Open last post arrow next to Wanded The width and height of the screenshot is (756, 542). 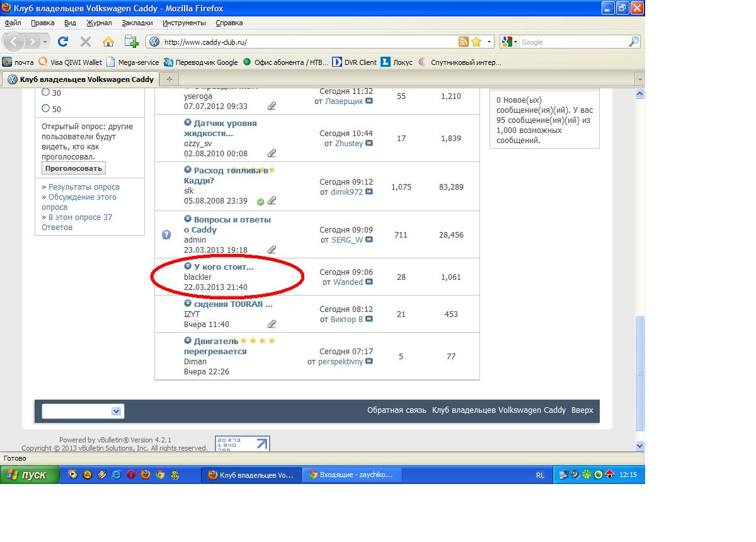pos(369,282)
